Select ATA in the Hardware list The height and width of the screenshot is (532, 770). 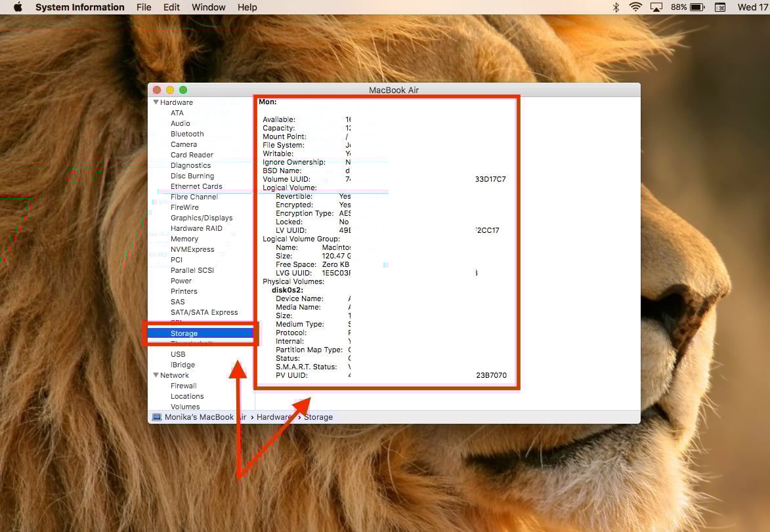(177, 113)
